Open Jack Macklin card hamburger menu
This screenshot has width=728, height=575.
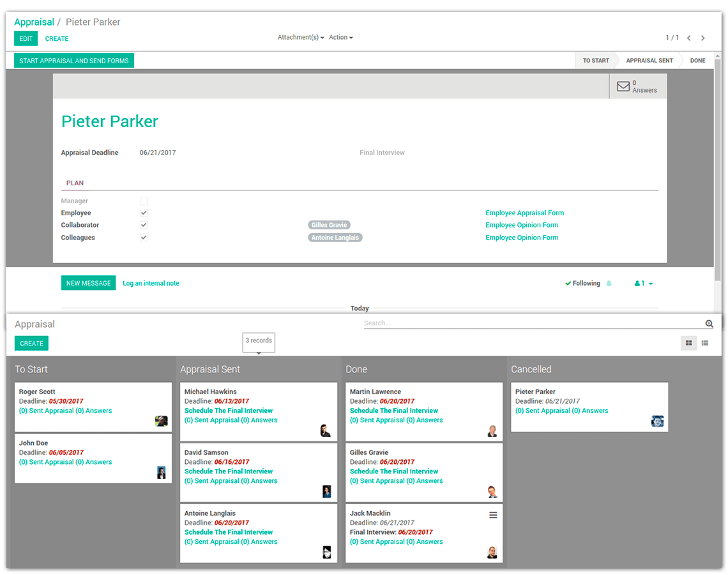[x=493, y=515]
